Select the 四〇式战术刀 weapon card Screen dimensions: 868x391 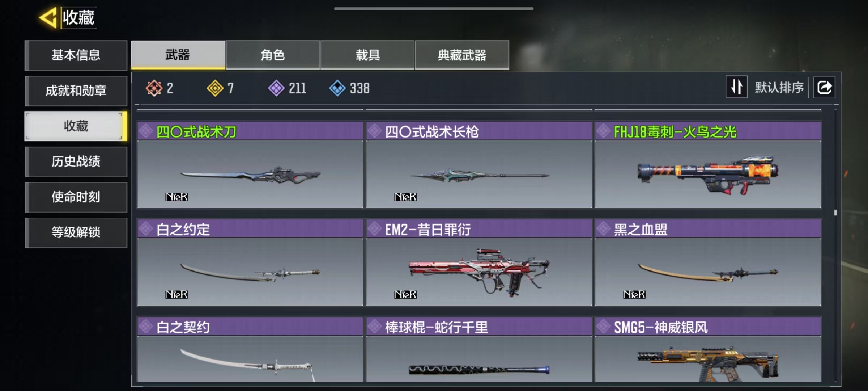[x=250, y=165]
